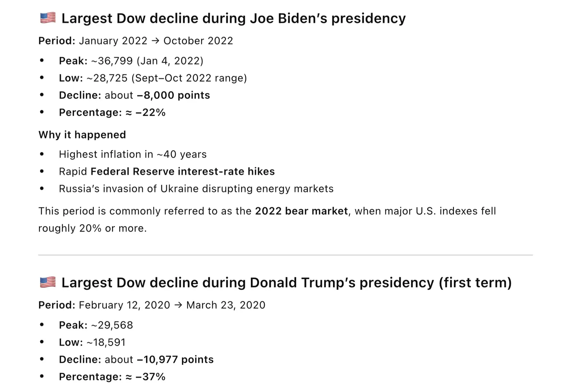Click the horizontal divider between the two sections

pyautogui.click(x=285, y=255)
